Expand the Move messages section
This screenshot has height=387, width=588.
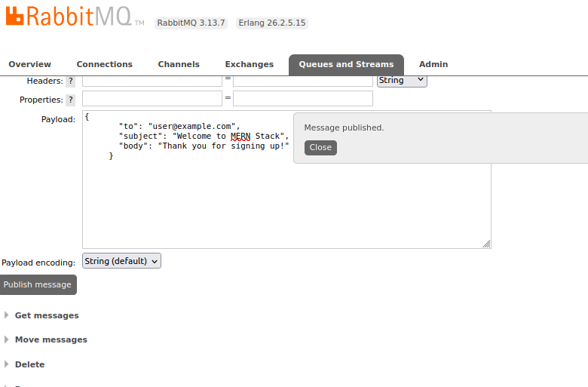click(51, 339)
